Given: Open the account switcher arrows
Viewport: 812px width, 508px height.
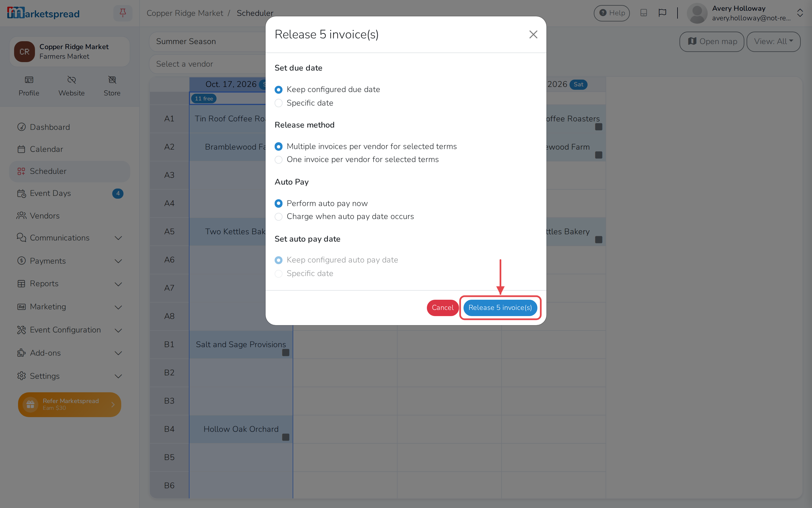Looking at the screenshot, I should (800, 13).
